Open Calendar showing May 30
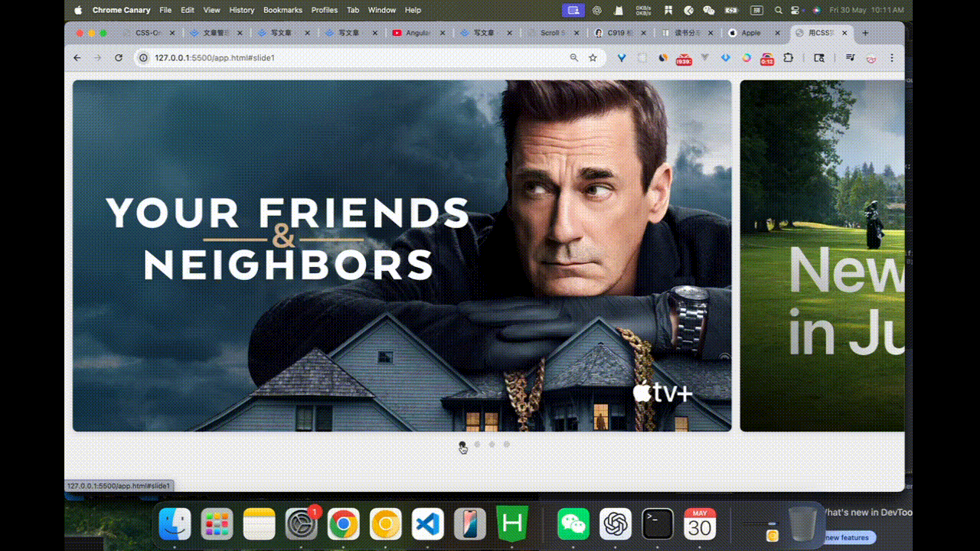 tap(700, 524)
